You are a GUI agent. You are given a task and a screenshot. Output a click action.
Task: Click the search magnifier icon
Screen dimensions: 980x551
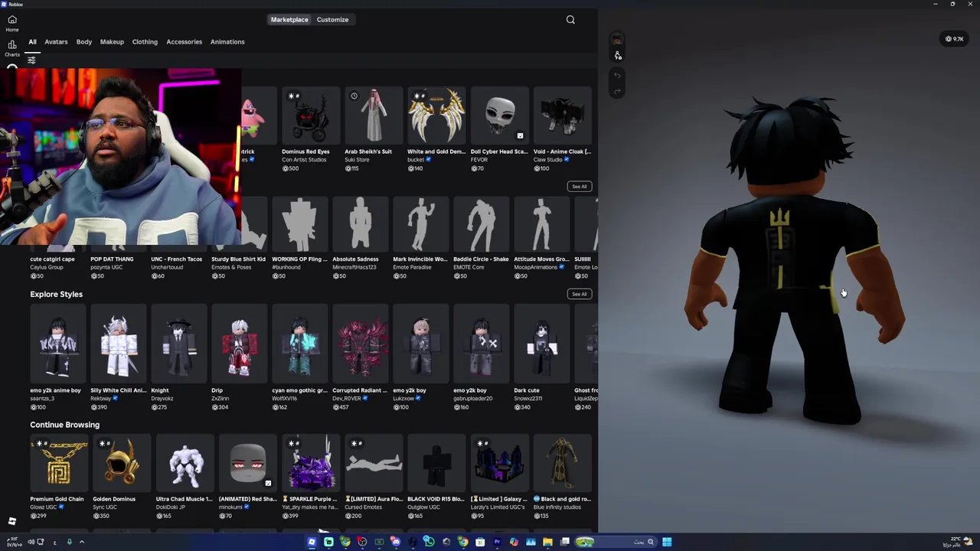click(570, 20)
